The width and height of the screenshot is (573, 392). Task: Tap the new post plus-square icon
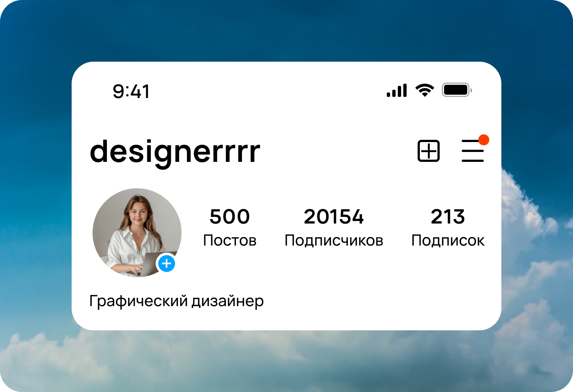[x=429, y=151]
